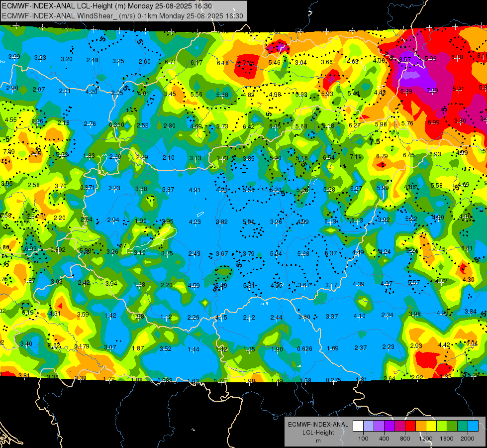Viewport: 487px width, 448px height.
Task: Click the wind shear value 6.45
Action: click(x=409, y=155)
